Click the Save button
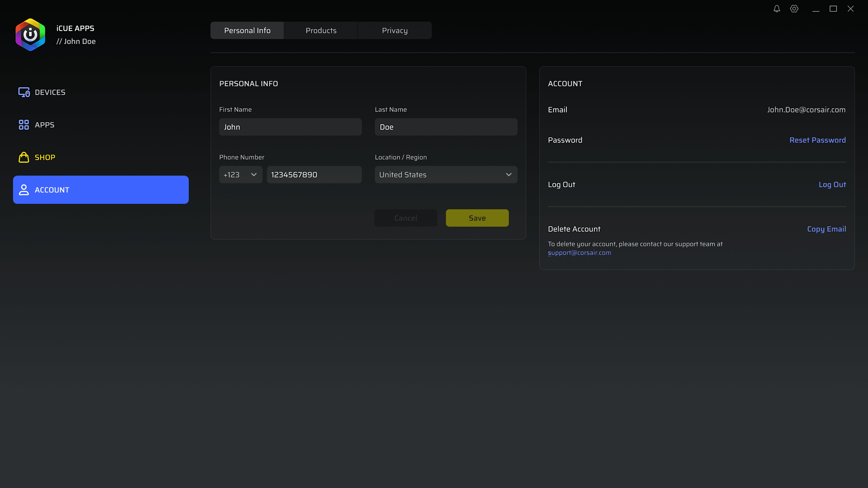 coord(477,218)
